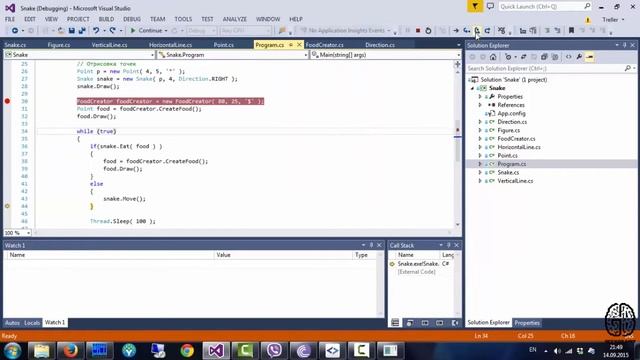The width and height of the screenshot is (640, 360).
Task: Toggle auto-hide pin of Call Stack panel
Action: click(x=448, y=245)
